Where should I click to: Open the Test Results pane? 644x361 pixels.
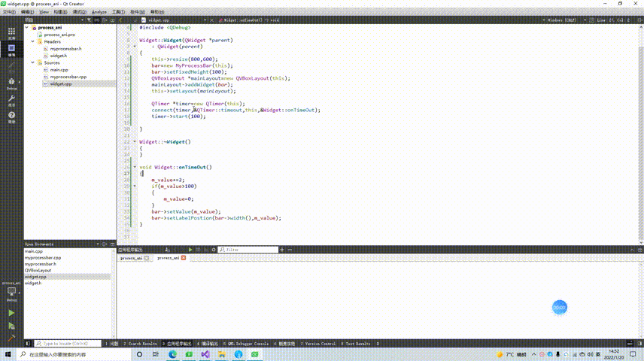coord(356,344)
